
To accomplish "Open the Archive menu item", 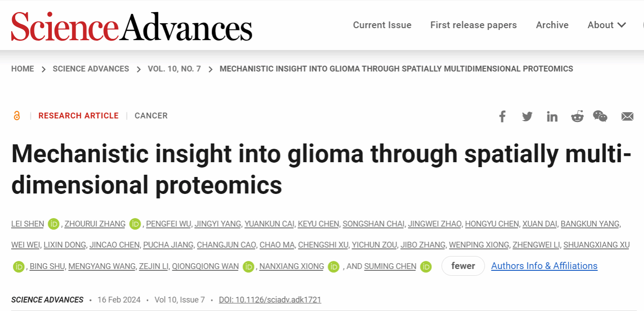I will click(x=552, y=25).
